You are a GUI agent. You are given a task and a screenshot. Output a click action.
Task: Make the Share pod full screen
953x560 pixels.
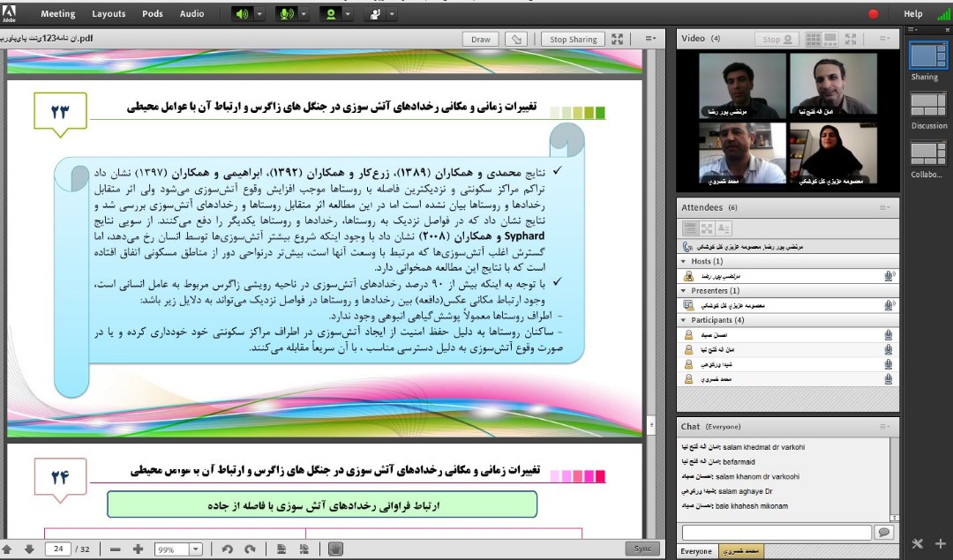click(x=618, y=39)
